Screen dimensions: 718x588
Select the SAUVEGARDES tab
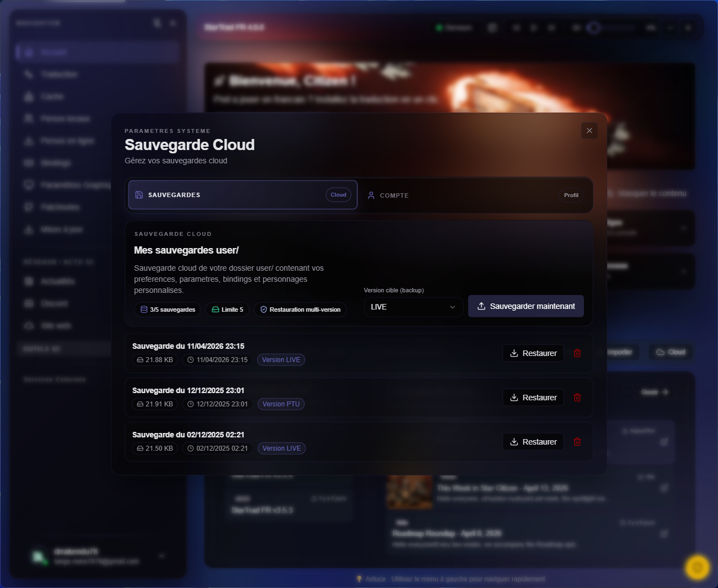(x=242, y=195)
